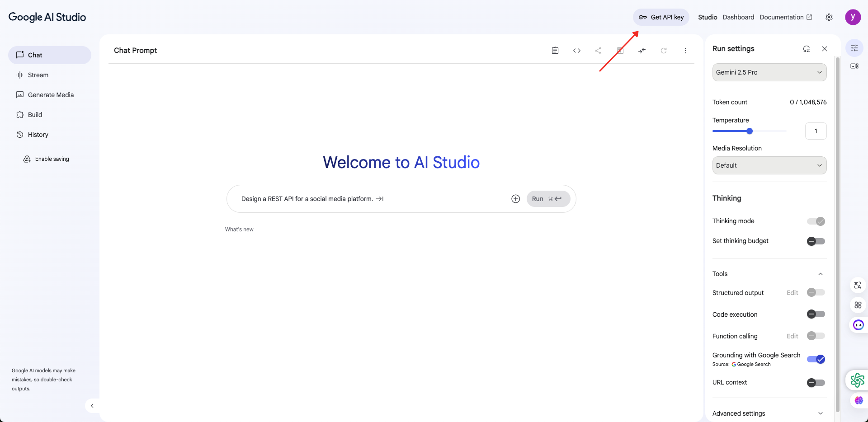
Task: Collapse the left navigation sidebar
Action: click(x=92, y=406)
